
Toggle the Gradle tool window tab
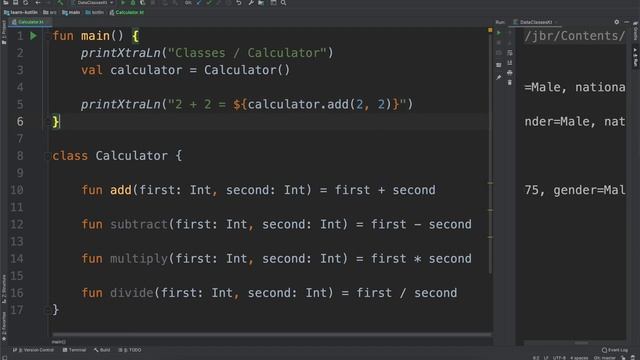pos(636,31)
